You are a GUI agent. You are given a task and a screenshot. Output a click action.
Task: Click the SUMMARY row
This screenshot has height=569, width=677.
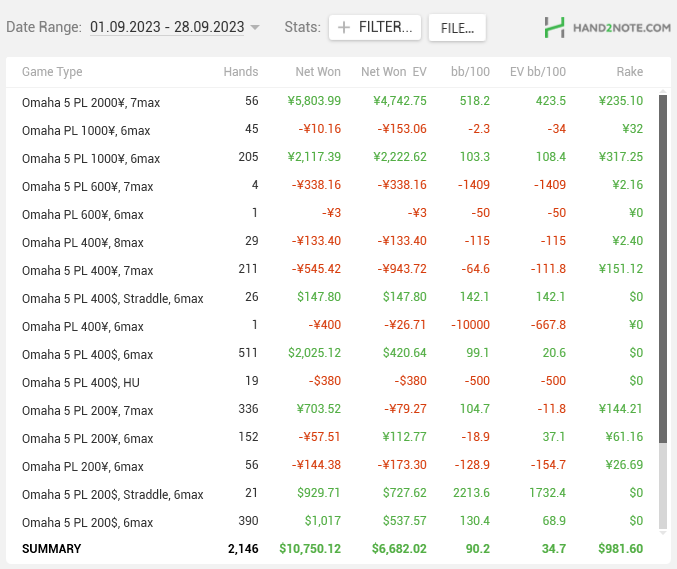click(x=332, y=549)
